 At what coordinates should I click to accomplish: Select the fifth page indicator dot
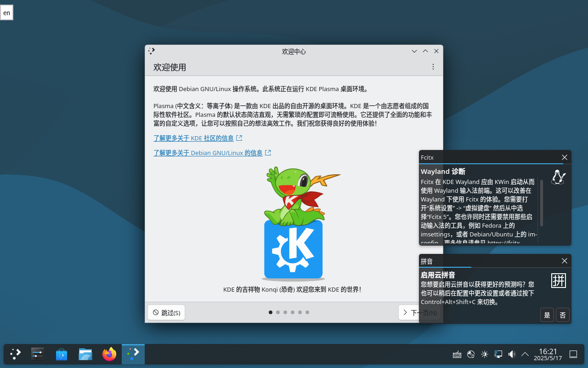coord(300,312)
